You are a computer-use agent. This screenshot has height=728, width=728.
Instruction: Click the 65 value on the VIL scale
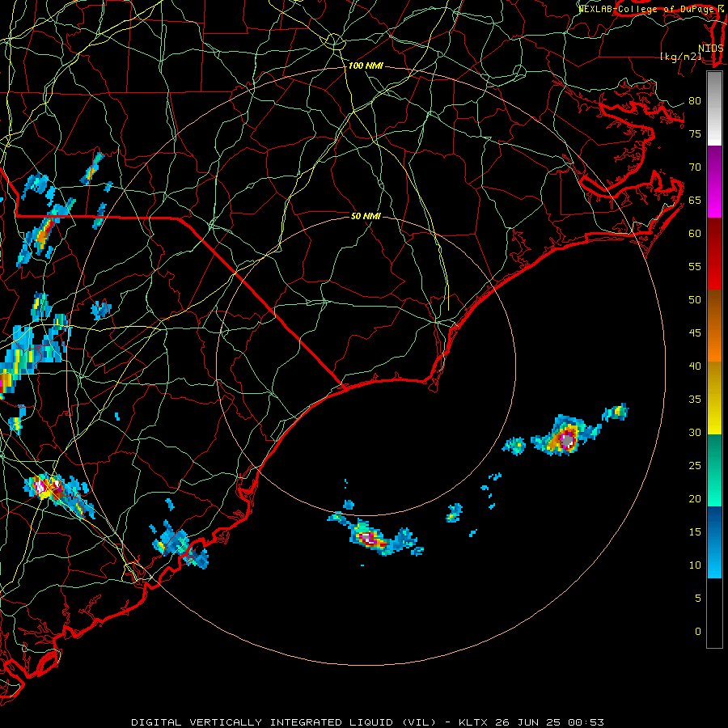point(695,200)
